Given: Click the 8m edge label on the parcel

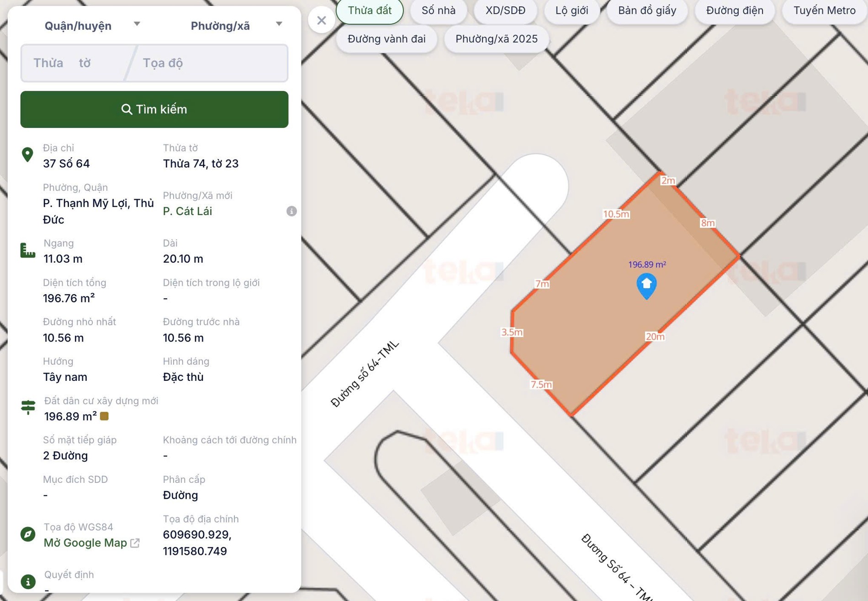Looking at the screenshot, I should click(x=708, y=223).
